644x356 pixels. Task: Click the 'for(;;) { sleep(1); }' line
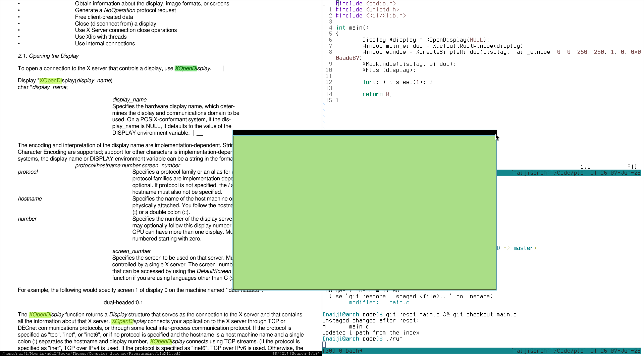[x=397, y=82]
